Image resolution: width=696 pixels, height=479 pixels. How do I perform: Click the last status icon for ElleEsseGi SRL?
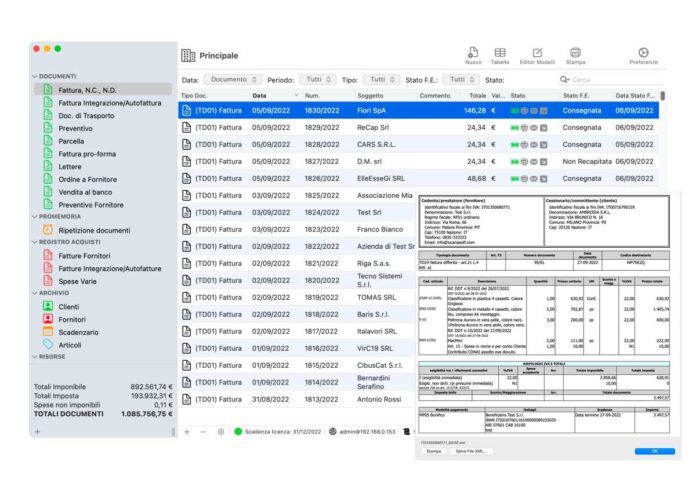pos(543,179)
